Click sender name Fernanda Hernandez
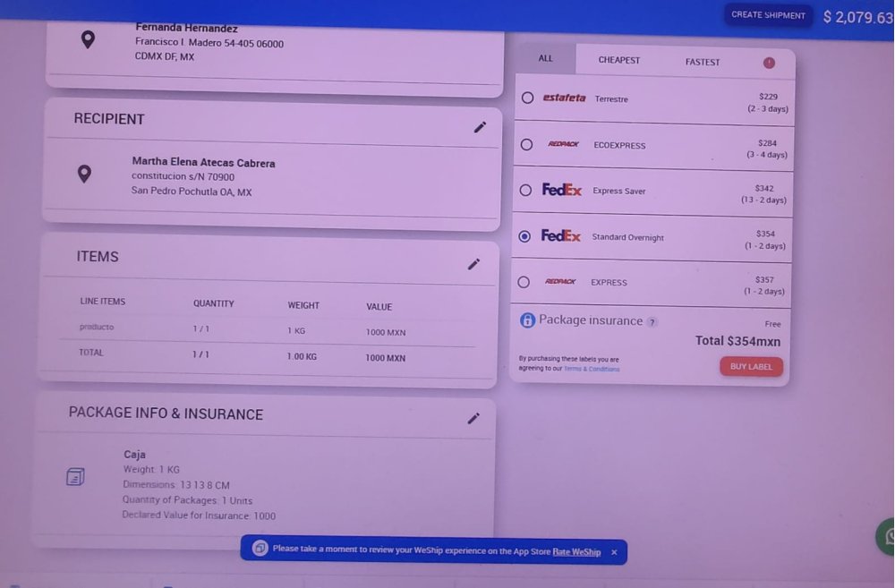 click(187, 28)
